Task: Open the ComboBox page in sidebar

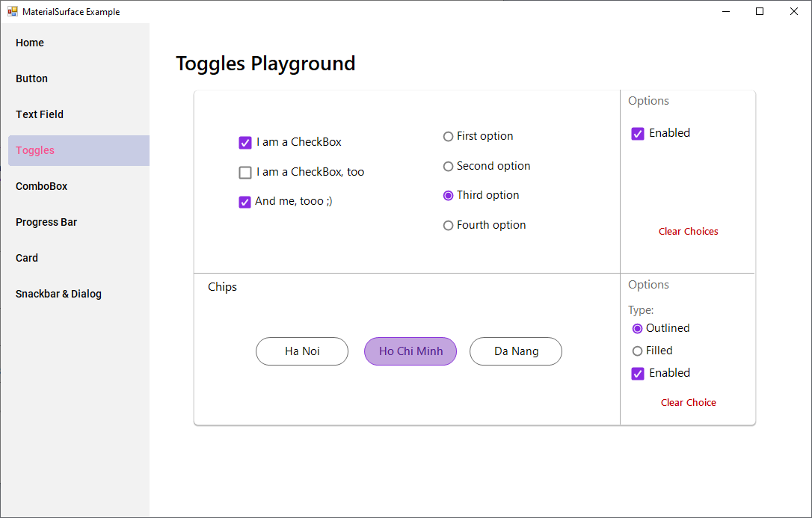Action: 42,186
